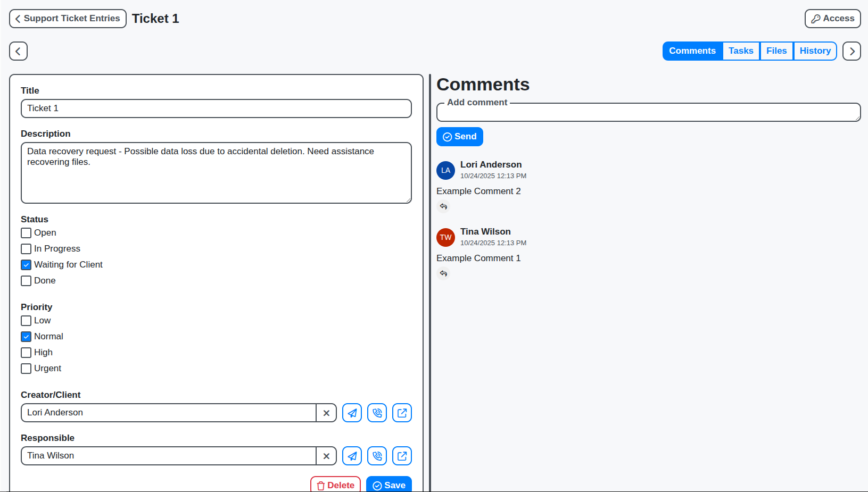The width and height of the screenshot is (868, 492).
Task: Call Lori Anderson using the phone icon
Action: [377, 413]
